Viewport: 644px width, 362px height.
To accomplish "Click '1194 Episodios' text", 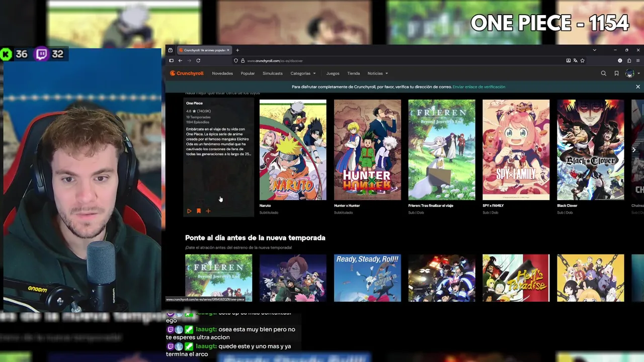I will [197, 122].
